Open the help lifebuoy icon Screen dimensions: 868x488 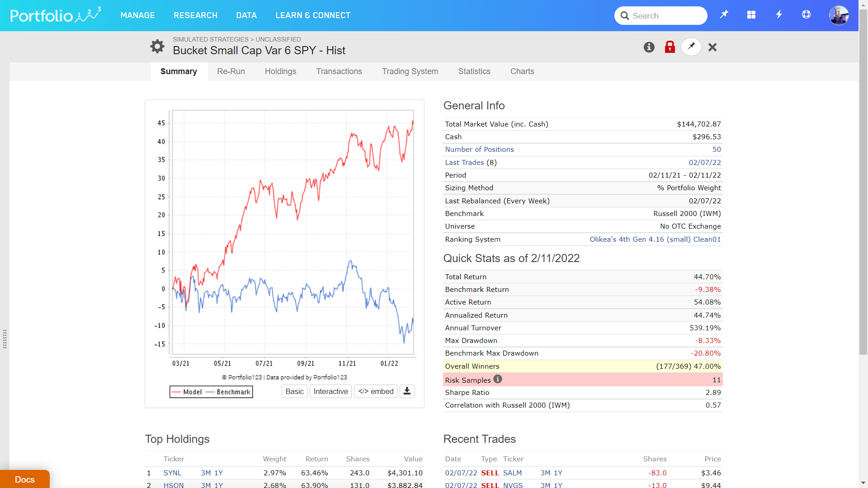tap(806, 15)
